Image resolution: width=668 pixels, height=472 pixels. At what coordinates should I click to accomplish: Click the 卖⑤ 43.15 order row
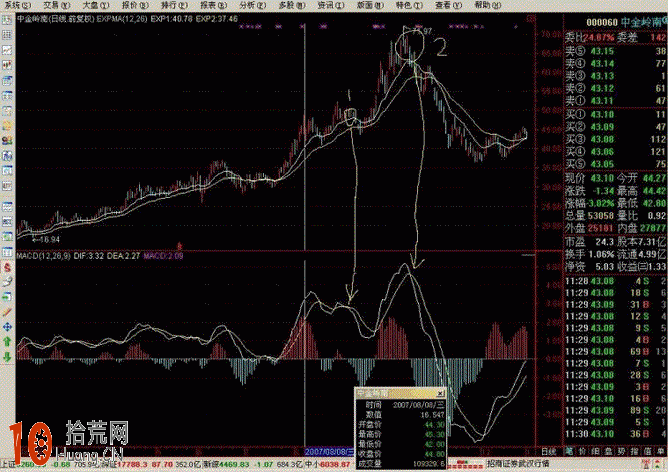click(x=616, y=51)
